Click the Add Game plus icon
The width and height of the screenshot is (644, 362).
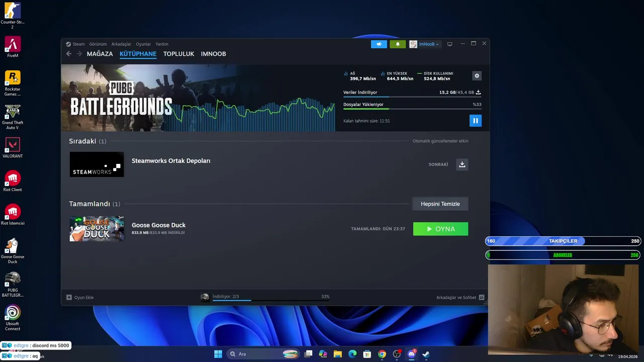tap(69, 297)
